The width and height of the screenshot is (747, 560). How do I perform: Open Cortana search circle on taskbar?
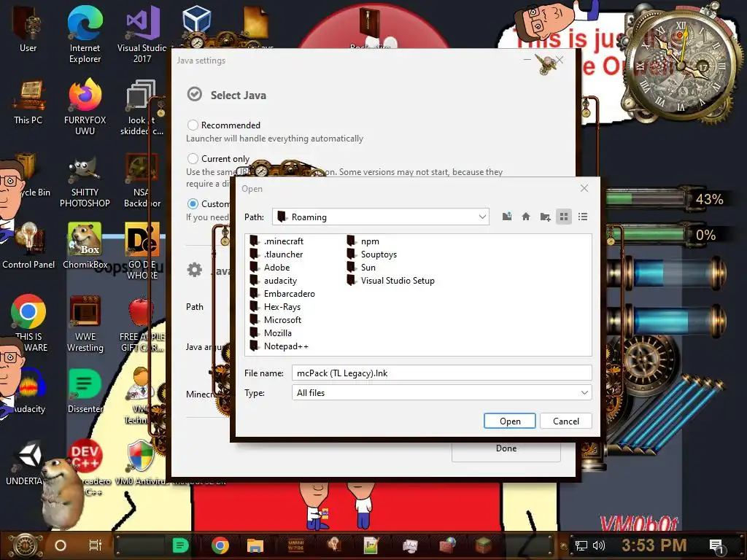coord(60,545)
